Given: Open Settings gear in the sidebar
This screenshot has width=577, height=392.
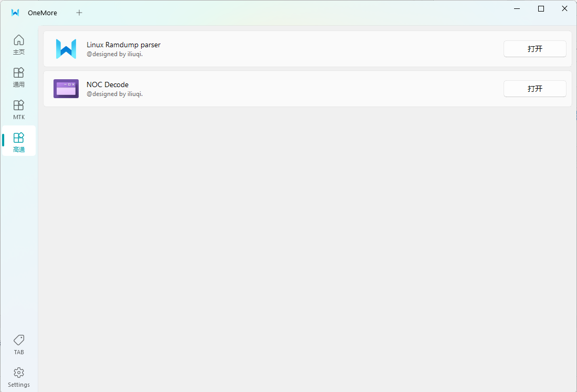Looking at the screenshot, I should [x=19, y=377].
